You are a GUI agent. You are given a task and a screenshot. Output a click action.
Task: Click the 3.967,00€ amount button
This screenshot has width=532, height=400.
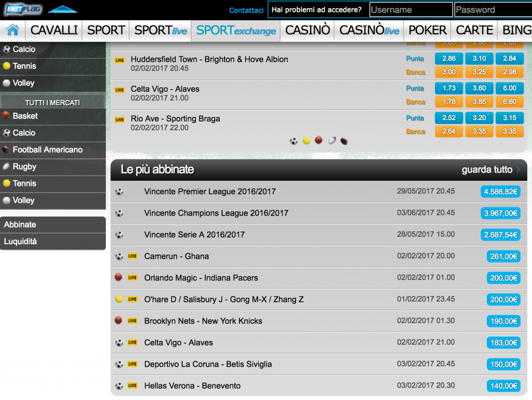[x=500, y=214]
